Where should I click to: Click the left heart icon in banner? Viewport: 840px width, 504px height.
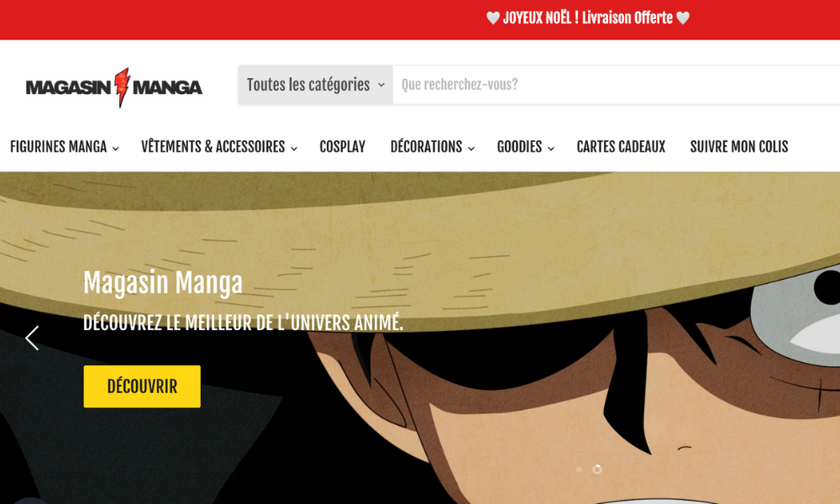(493, 18)
